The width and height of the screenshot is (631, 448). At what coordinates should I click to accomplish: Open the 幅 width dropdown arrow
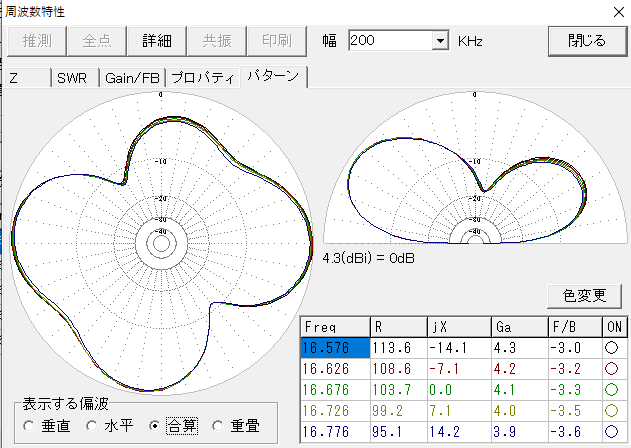point(441,41)
